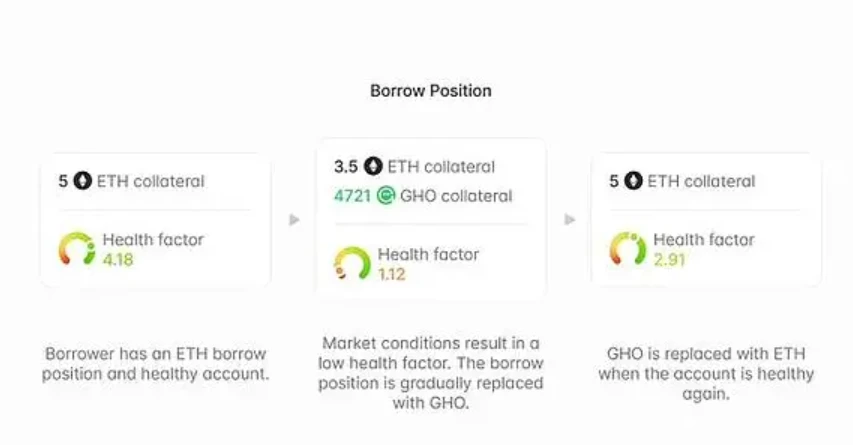The height and width of the screenshot is (445, 853).
Task: Click the 'Market conditions result' caption
Action: pos(431,373)
